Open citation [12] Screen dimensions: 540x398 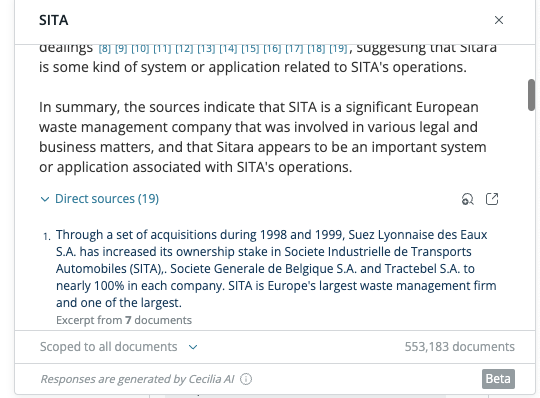[184, 49]
